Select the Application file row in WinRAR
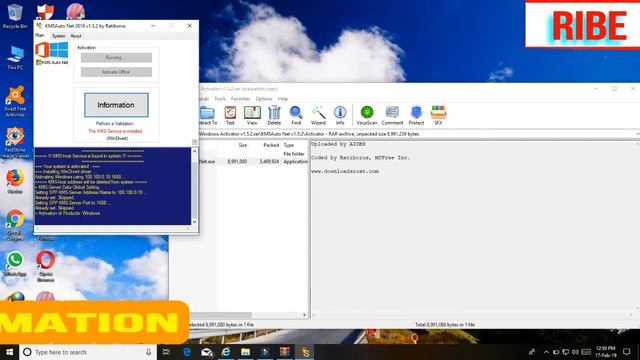The width and height of the screenshot is (640, 360). coord(253,162)
